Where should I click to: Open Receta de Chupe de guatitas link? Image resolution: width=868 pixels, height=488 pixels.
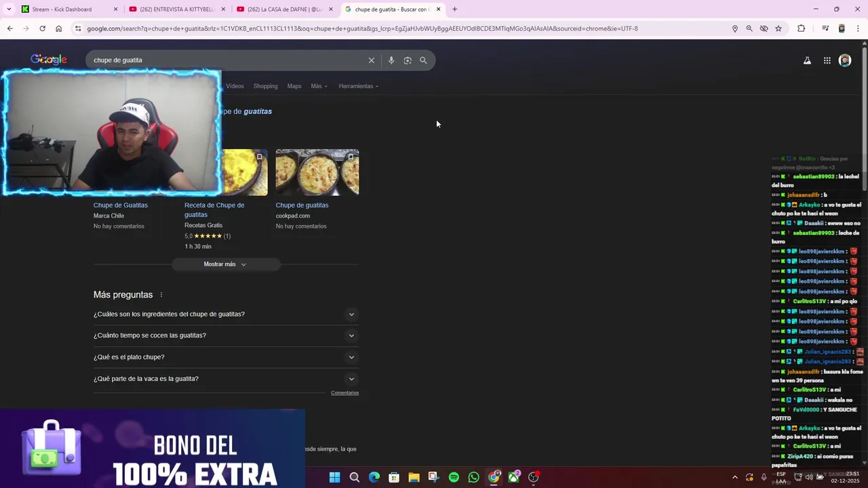(214, 210)
